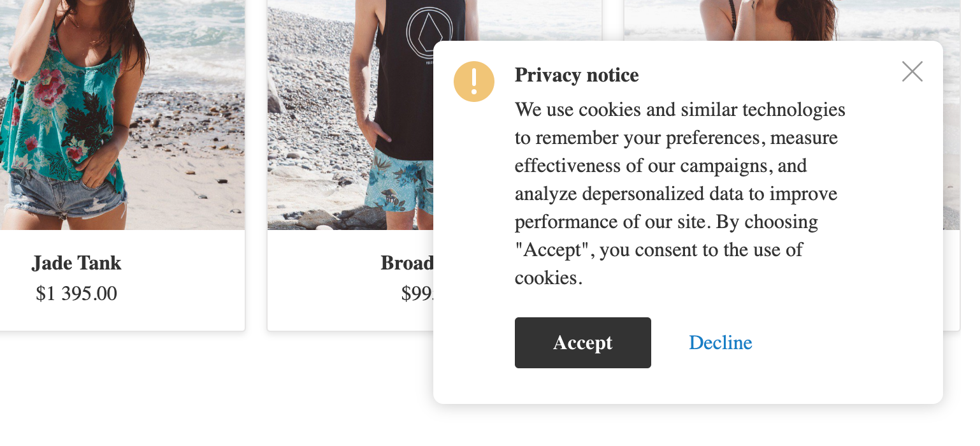The width and height of the screenshot is (980, 446).
Task: View the Jade Tank product photo
Action: click(121, 115)
